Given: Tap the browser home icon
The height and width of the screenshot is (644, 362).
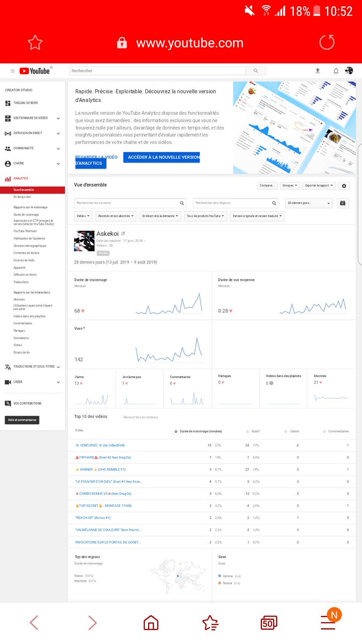Looking at the screenshot, I should 151,623.
